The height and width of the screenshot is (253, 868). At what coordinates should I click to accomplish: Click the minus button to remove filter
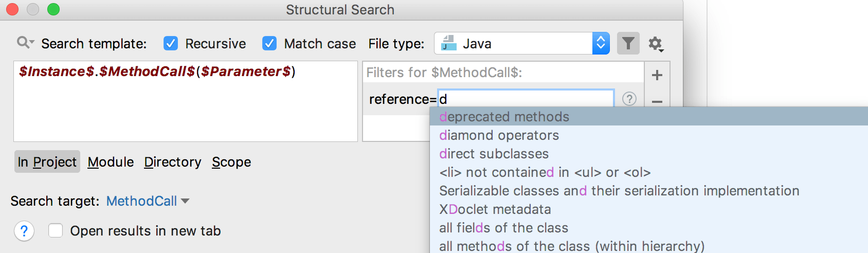pos(657,102)
